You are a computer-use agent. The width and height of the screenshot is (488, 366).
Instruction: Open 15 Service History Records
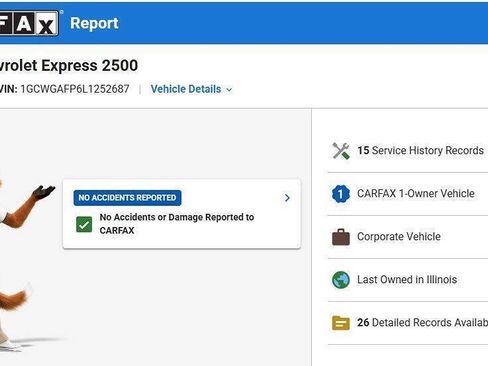(x=408, y=151)
